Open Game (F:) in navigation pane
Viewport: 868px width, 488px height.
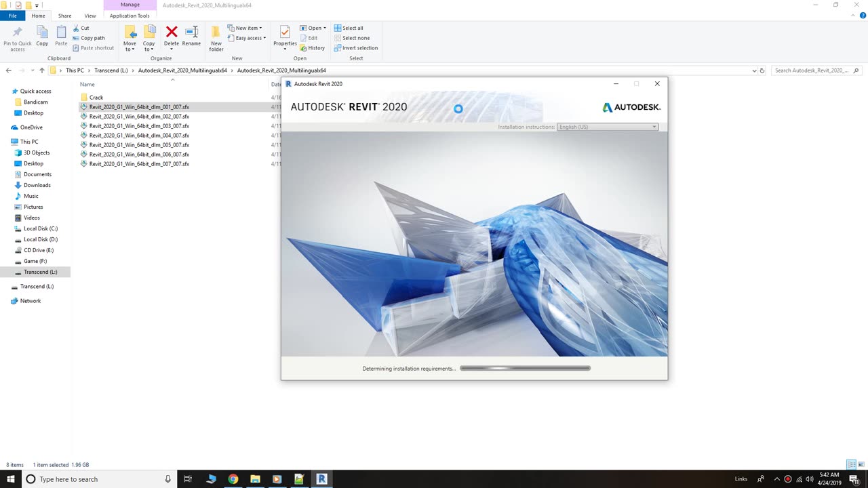35,261
